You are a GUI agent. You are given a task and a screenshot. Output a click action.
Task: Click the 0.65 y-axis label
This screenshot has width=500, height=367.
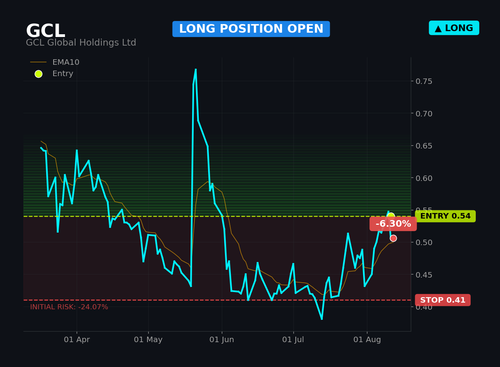click(424, 146)
